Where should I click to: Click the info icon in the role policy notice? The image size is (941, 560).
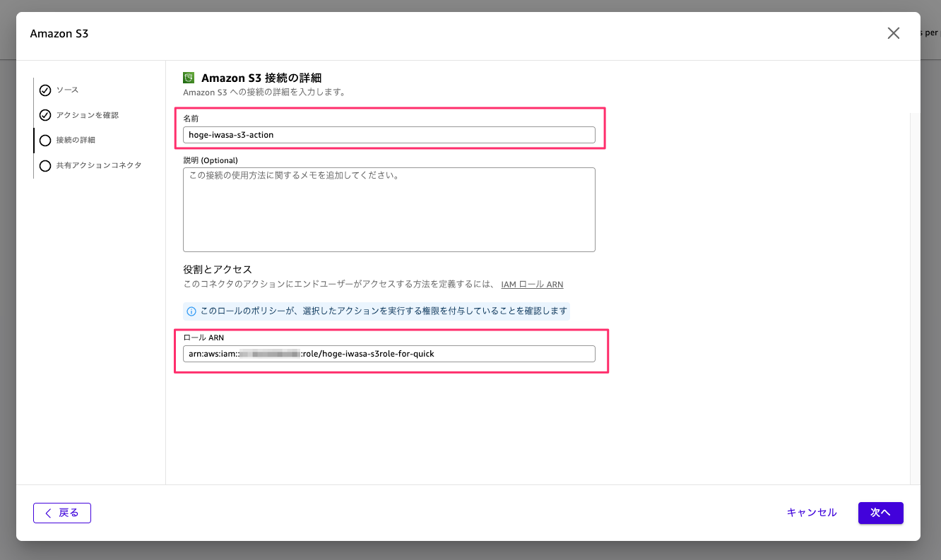[191, 311]
